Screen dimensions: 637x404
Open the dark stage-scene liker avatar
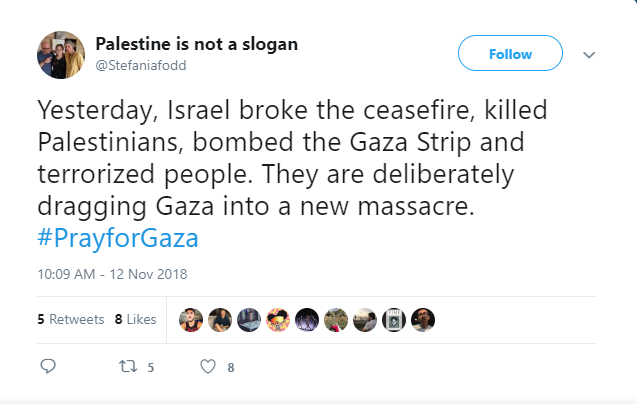tap(307, 320)
